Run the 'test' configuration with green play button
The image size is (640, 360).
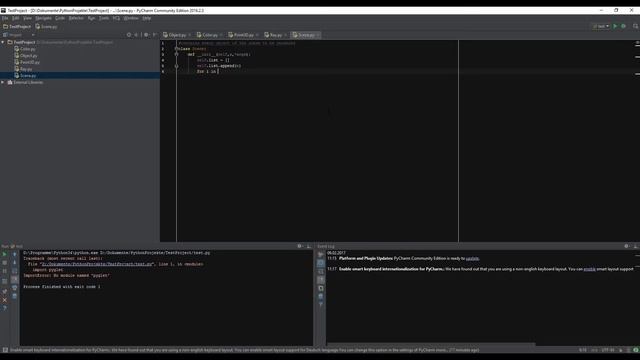tap(615, 26)
